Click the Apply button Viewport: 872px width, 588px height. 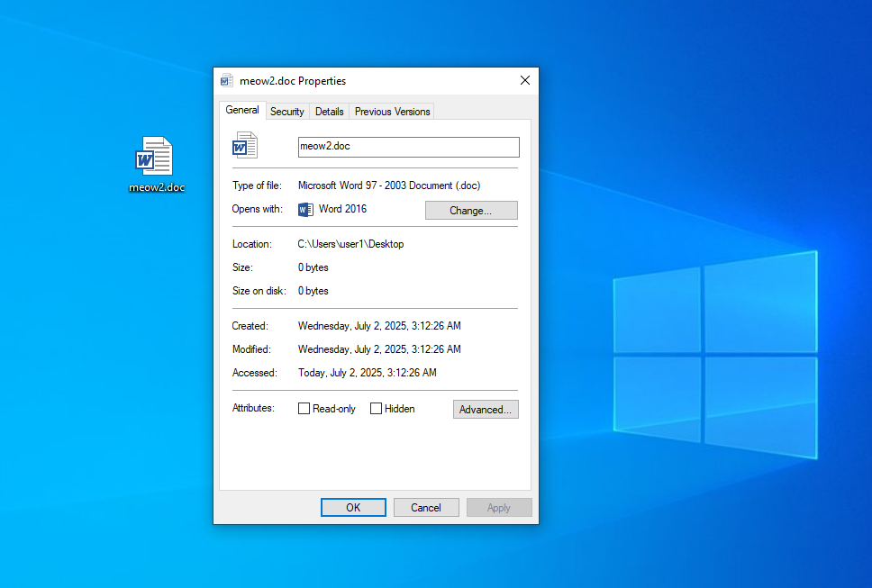point(499,508)
